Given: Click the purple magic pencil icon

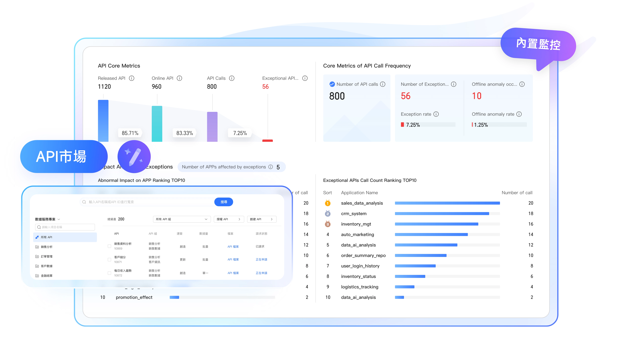Looking at the screenshot, I should click(x=134, y=157).
